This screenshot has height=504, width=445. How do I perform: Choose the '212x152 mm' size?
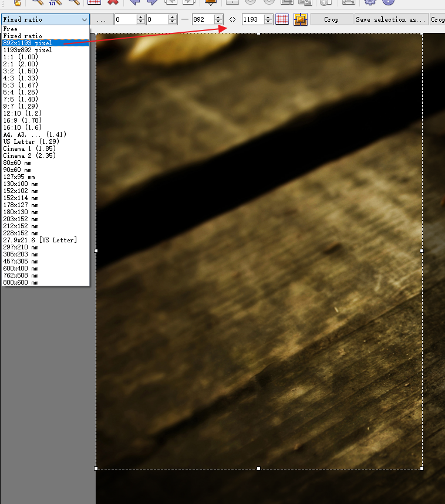45,226
